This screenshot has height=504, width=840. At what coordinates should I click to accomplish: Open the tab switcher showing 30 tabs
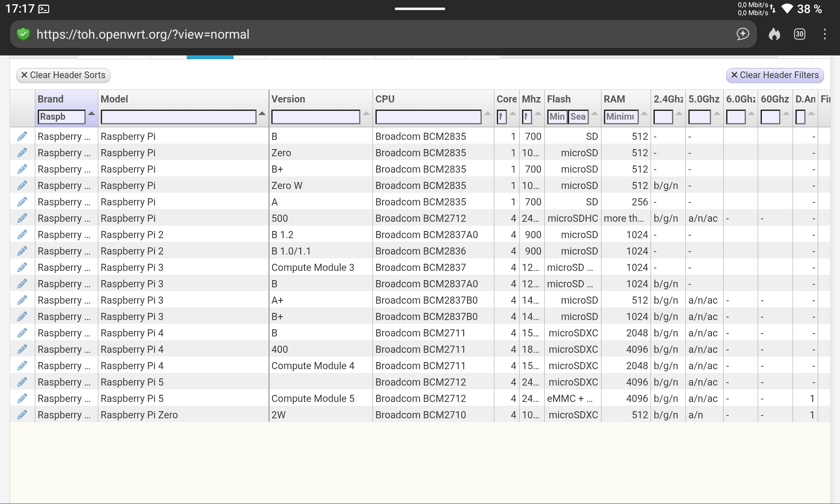(x=799, y=34)
